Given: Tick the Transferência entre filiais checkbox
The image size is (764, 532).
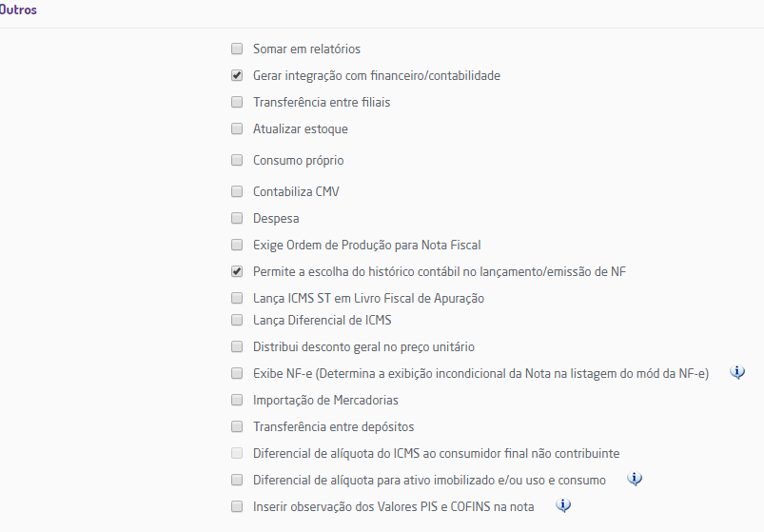Looking at the screenshot, I should [237, 102].
